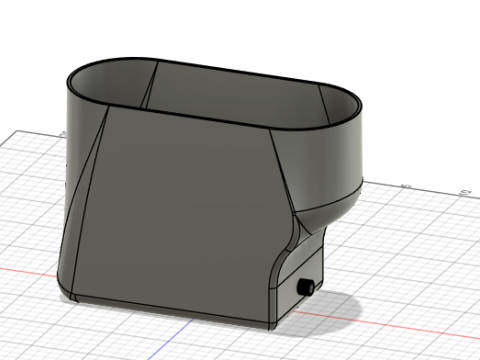Select the small black cylindrical knob on the model

(305, 287)
